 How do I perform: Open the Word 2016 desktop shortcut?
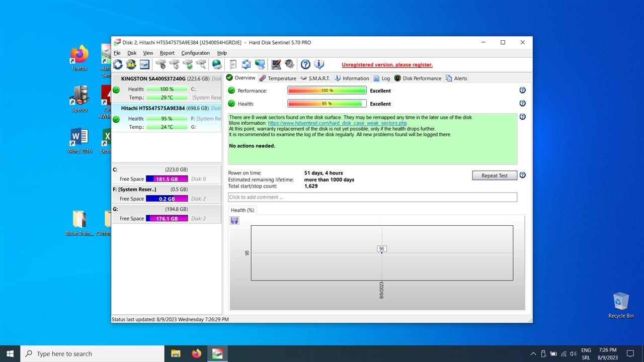tap(79, 140)
